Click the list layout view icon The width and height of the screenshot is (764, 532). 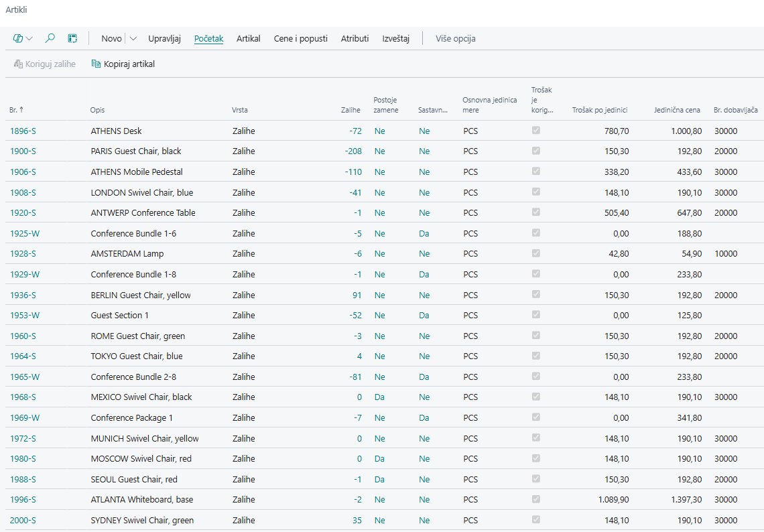72,39
